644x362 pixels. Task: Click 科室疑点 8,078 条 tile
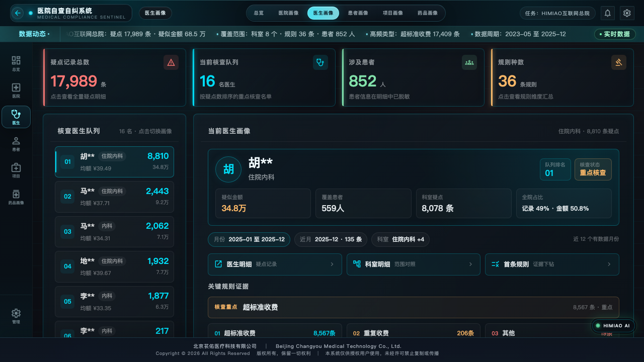(x=463, y=203)
